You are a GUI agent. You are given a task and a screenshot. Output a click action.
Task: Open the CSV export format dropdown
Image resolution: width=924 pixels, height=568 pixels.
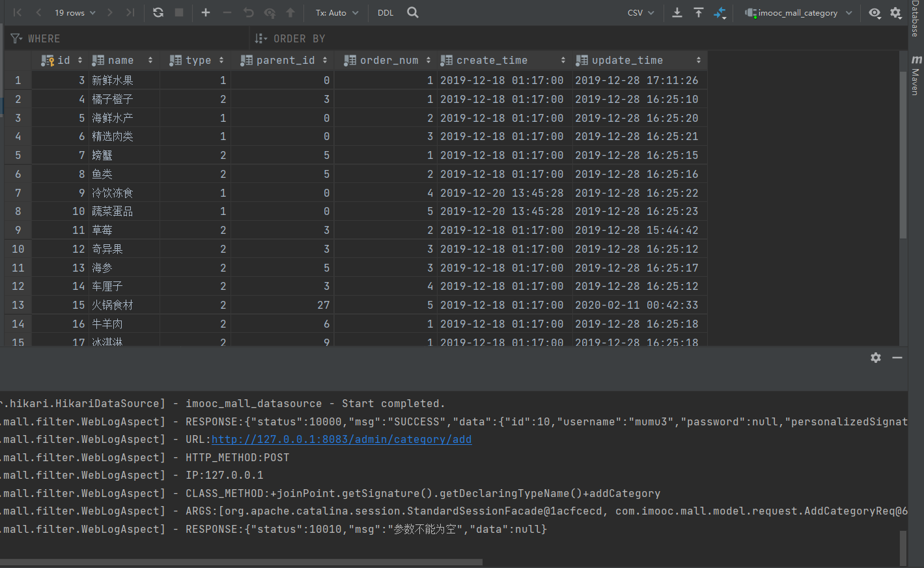click(x=641, y=12)
